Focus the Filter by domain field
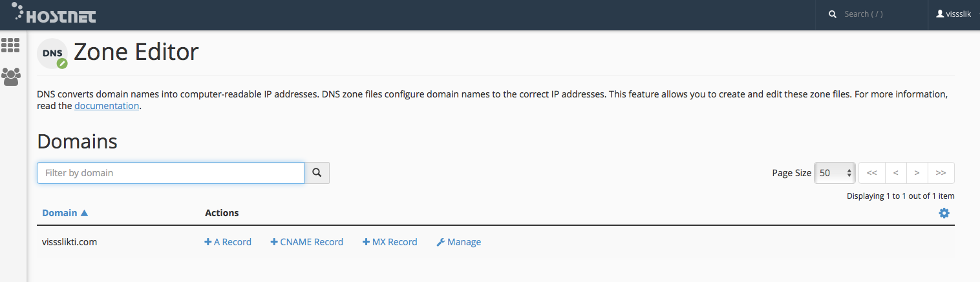 [x=171, y=173]
